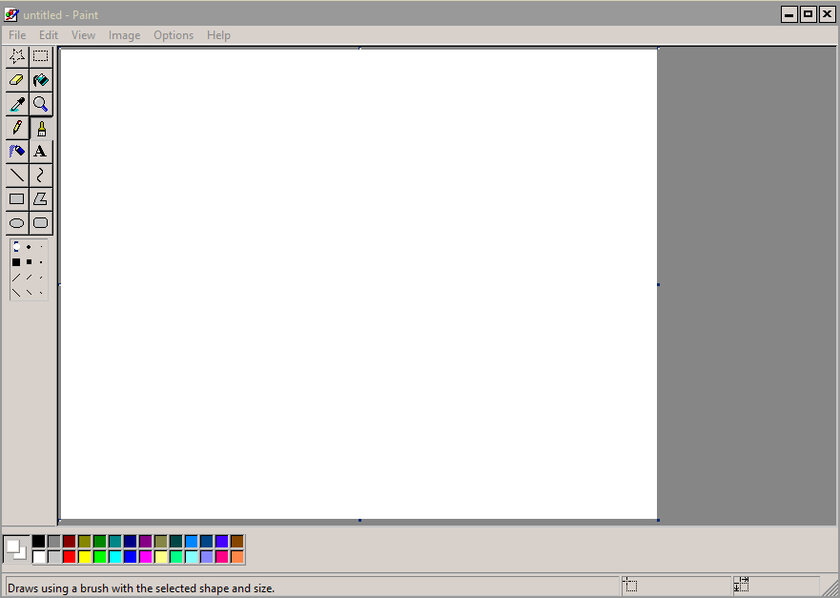The height and width of the screenshot is (598, 840).
Task: Choose the medium backslash brush shape
Action: (x=29, y=293)
